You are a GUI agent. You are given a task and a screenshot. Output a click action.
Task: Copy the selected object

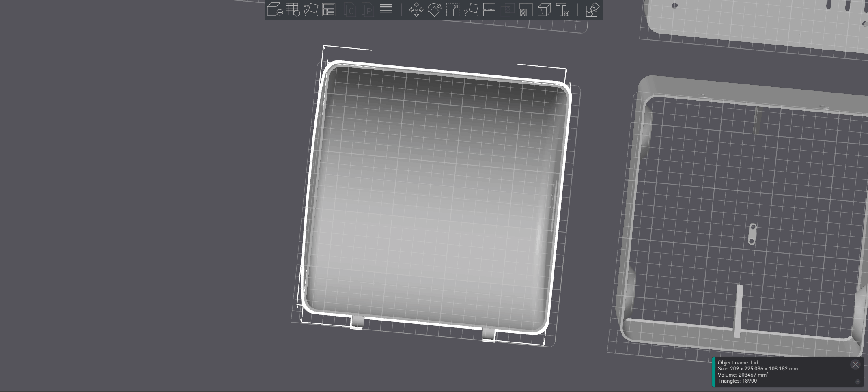[349, 10]
